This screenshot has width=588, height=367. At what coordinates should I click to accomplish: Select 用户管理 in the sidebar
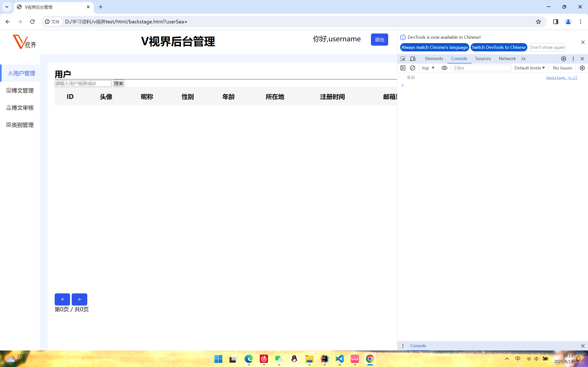(22, 73)
